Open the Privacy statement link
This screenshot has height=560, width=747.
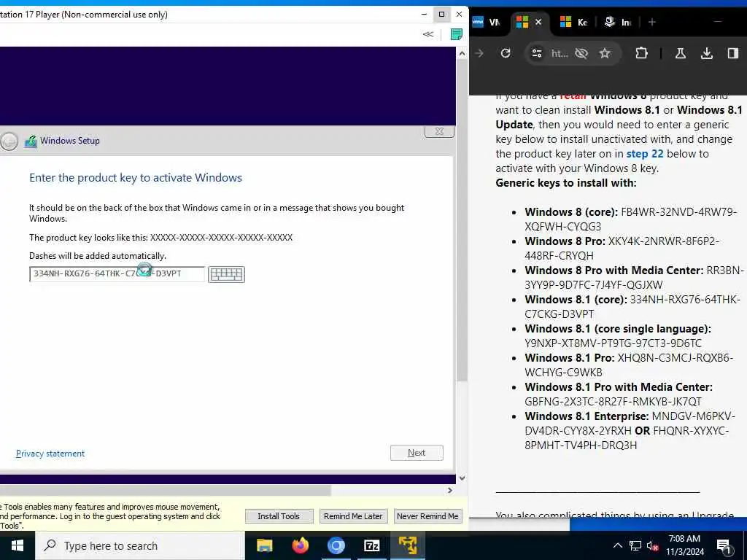pyautogui.click(x=50, y=454)
